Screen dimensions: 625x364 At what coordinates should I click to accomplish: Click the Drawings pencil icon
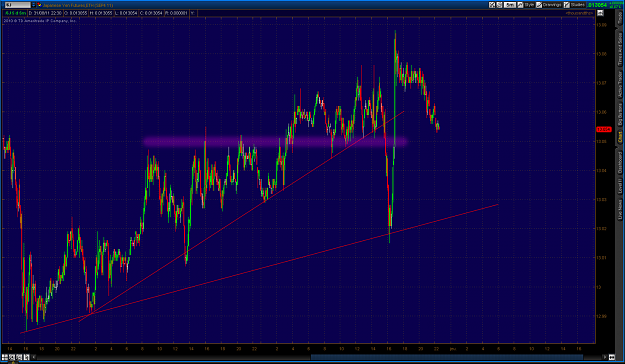pos(539,5)
